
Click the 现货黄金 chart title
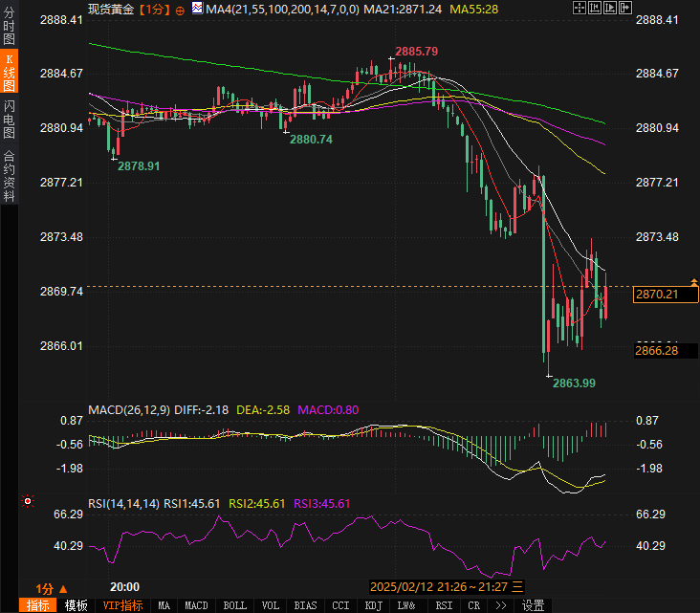111,9
